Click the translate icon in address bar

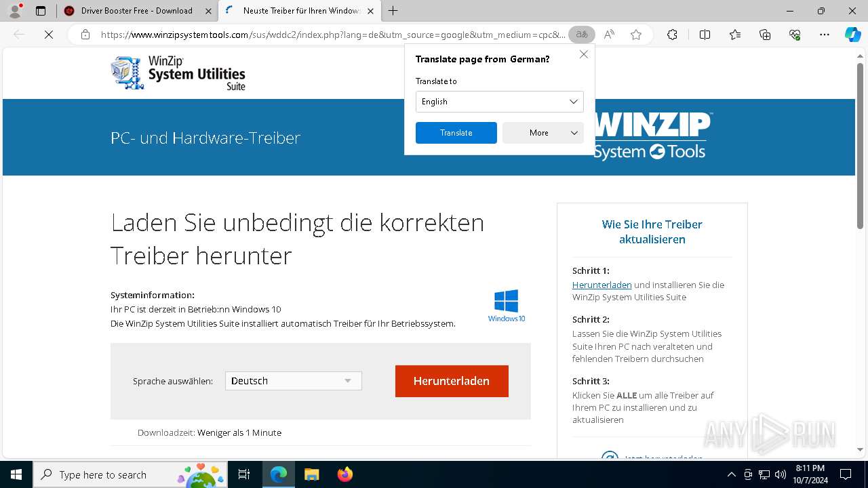coord(582,35)
